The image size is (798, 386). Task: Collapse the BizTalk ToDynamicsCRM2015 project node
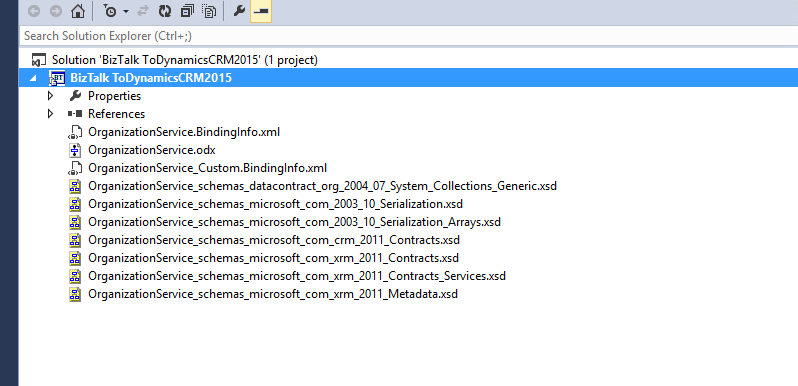[x=33, y=78]
